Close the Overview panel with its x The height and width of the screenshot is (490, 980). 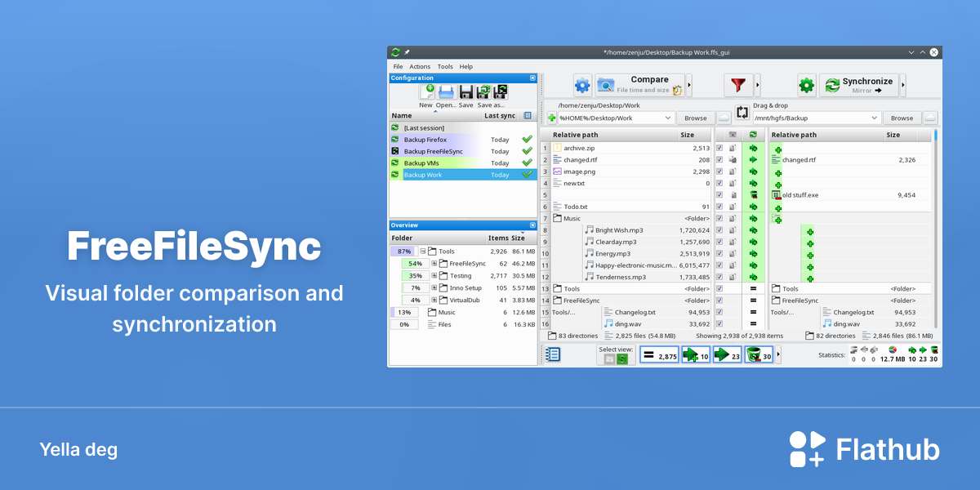pyautogui.click(x=532, y=225)
